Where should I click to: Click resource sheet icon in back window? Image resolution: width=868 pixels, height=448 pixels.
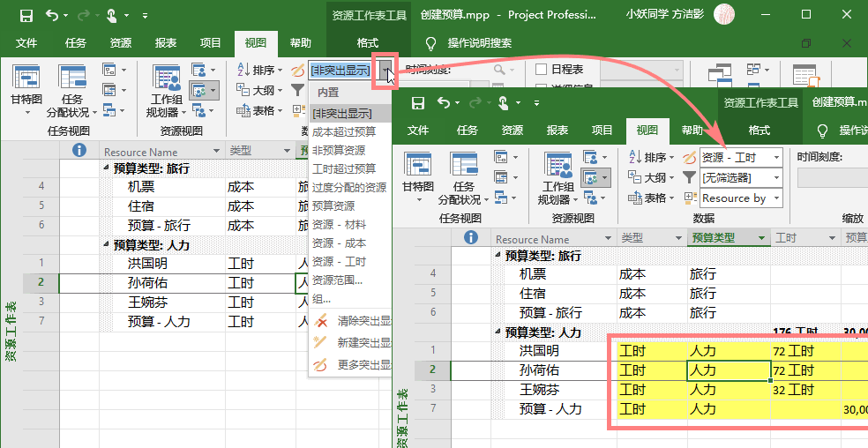point(198,90)
